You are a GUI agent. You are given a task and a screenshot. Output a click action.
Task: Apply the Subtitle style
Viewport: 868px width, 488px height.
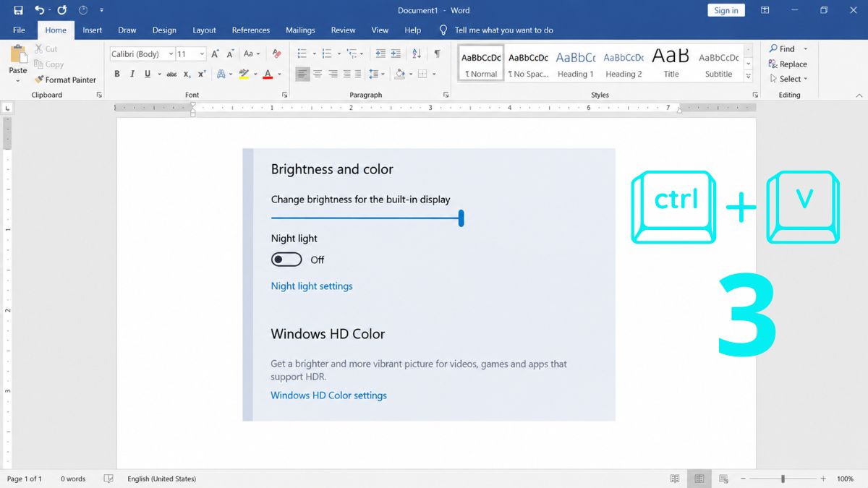pos(718,65)
